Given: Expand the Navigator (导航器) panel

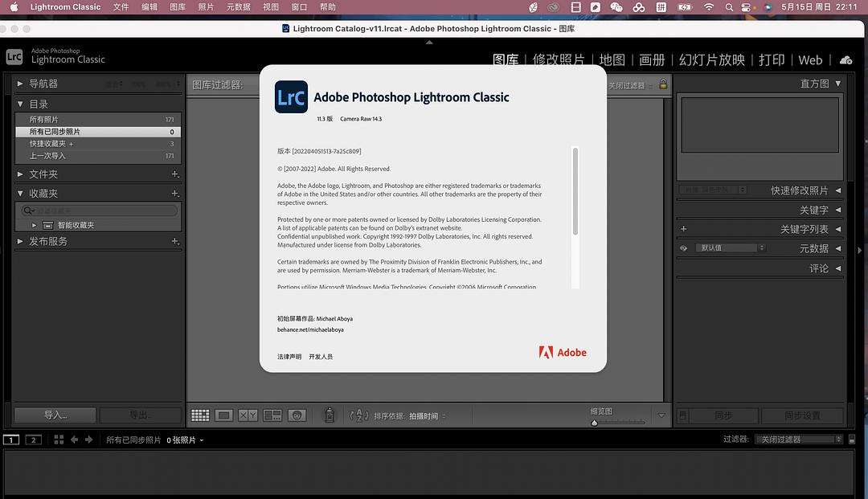Looking at the screenshot, I should coord(20,84).
